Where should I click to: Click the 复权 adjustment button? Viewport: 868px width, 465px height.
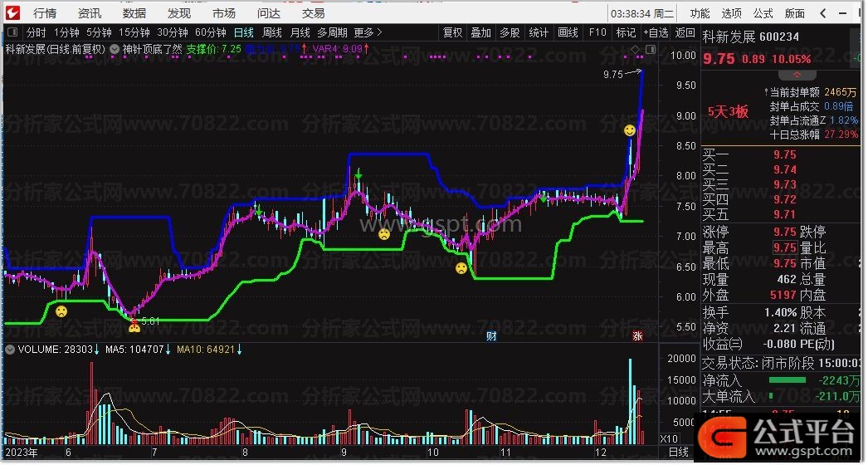click(x=452, y=32)
